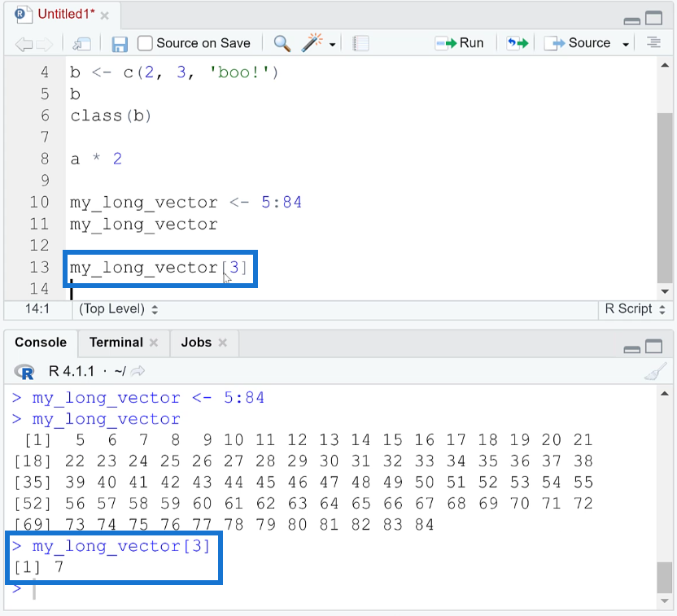The height and width of the screenshot is (616, 677).
Task: Click line 4 with 'boo!' vector
Action: click(174, 72)
